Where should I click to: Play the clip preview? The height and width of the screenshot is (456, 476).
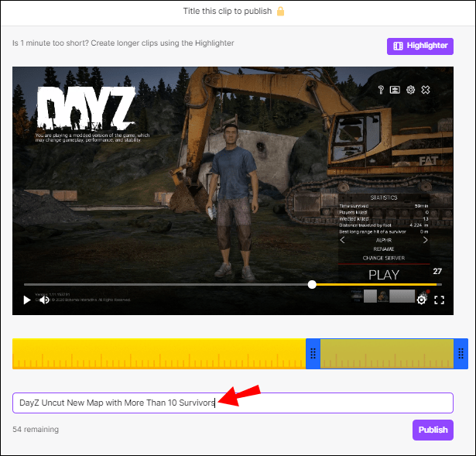click(27, 300)
